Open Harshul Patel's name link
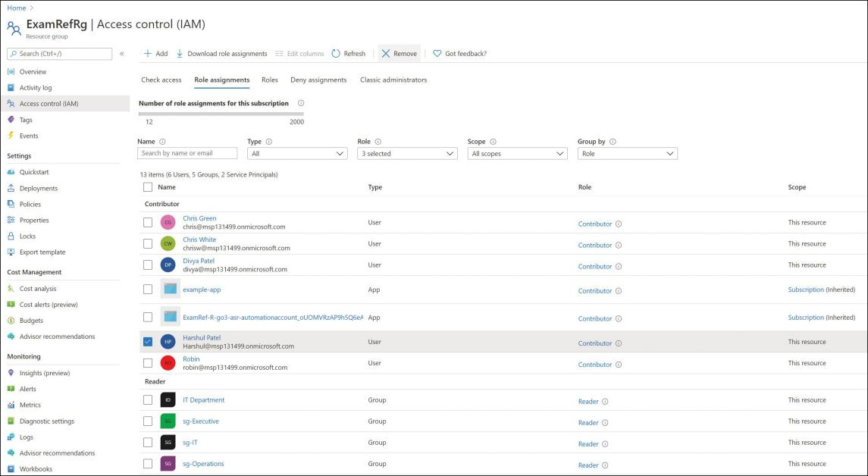 202,337
